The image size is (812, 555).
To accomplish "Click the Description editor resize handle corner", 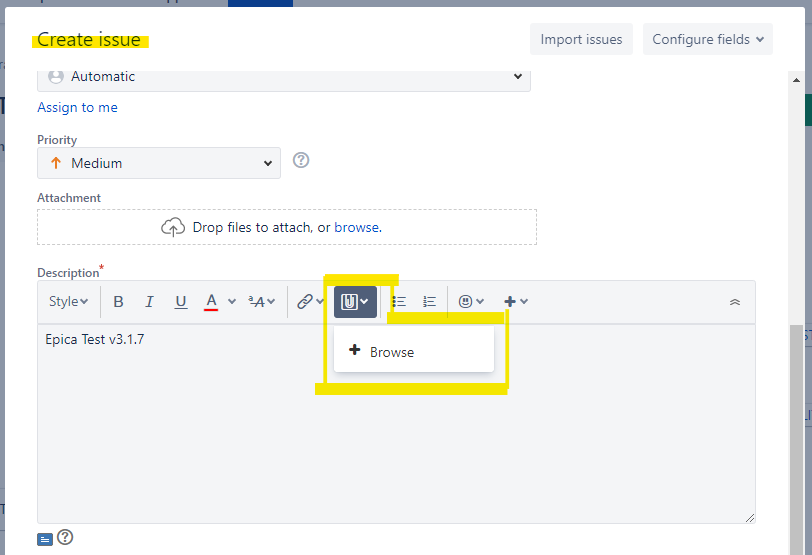I will (x=750, y=518).
